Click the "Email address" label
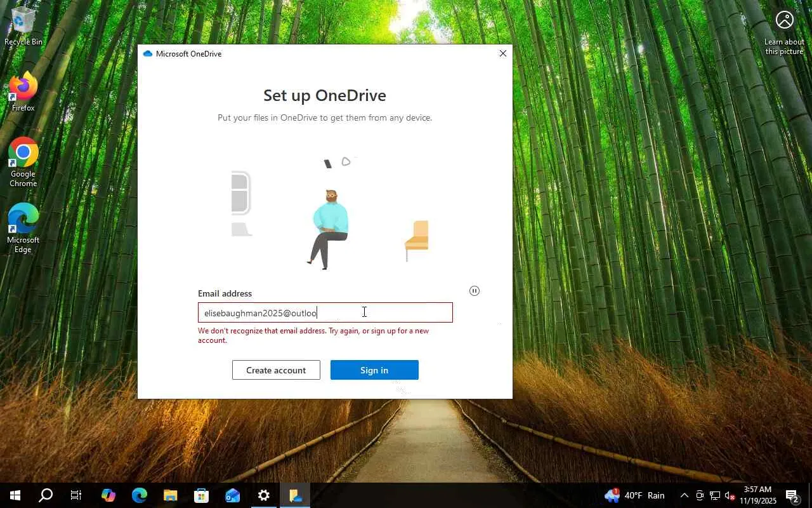 (x=225, y=293)
